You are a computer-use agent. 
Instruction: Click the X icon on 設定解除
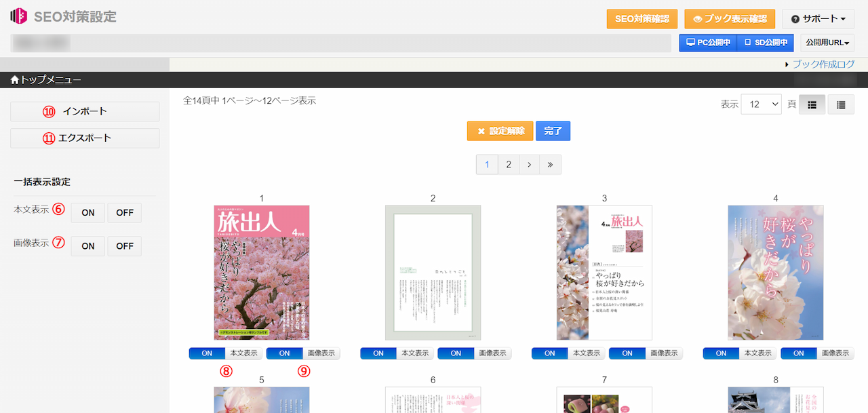tap(483, 130)
